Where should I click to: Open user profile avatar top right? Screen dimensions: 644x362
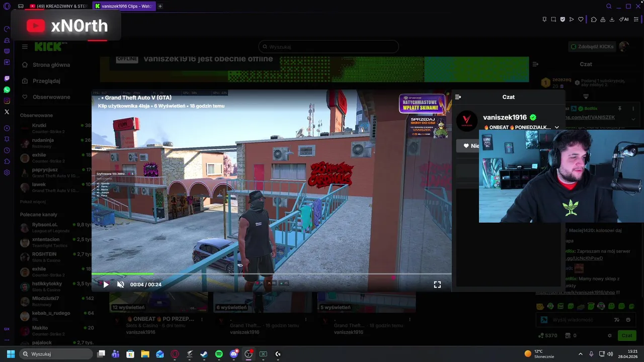click(624, 47)
